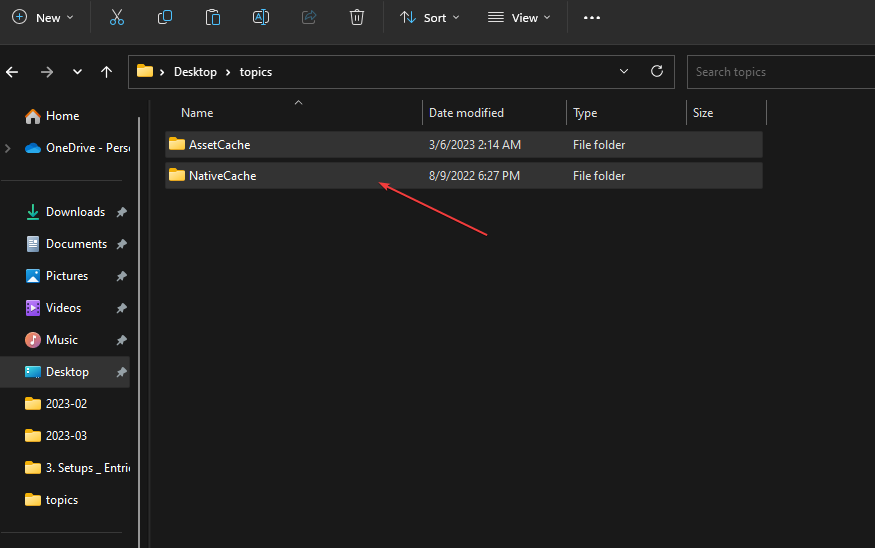Expand the OneDrive tree node
This screenshot has width=875, height=548.
pyautogui.click(x=8, y=148)
